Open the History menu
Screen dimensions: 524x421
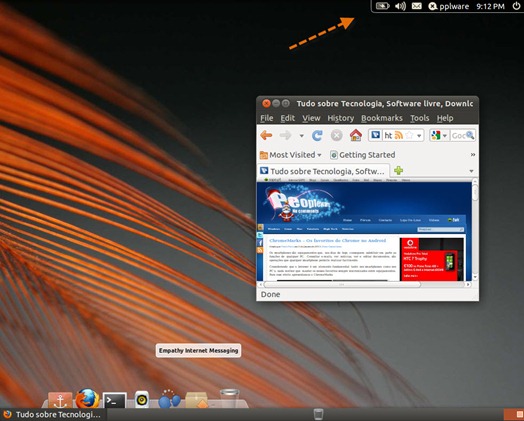point(341,118)
